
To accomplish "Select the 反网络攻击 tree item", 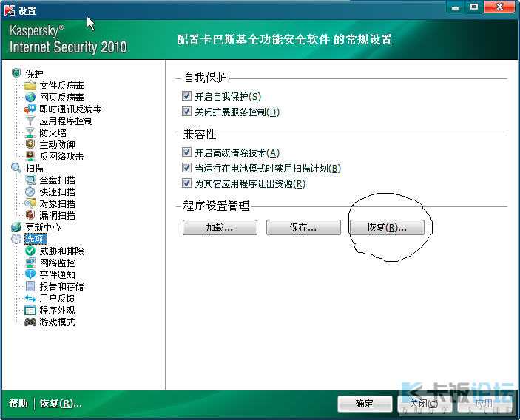I will [61, 156].
